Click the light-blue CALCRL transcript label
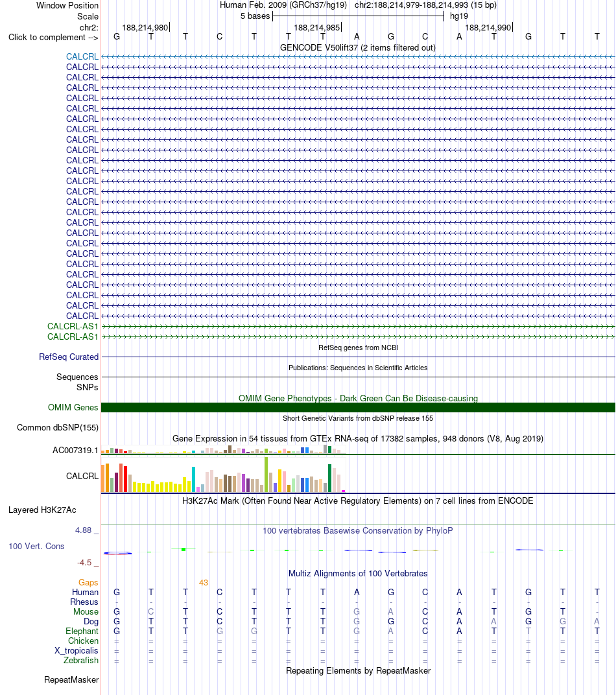 (82, 56)
